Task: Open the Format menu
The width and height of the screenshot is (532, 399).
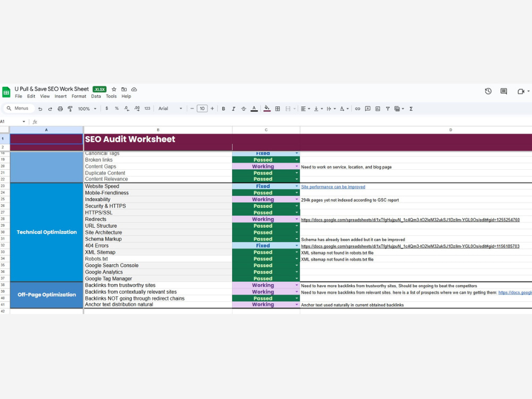Action: pos(79,96)
